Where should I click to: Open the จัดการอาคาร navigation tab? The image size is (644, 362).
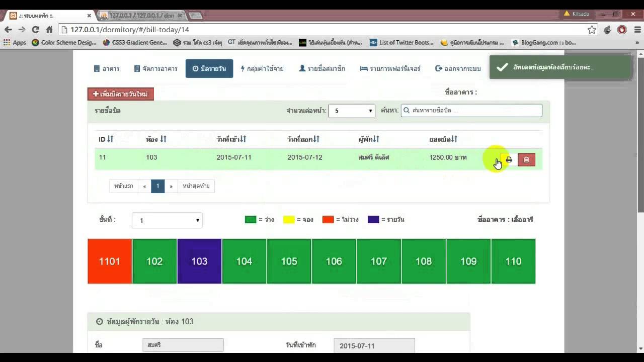(156, 68)
